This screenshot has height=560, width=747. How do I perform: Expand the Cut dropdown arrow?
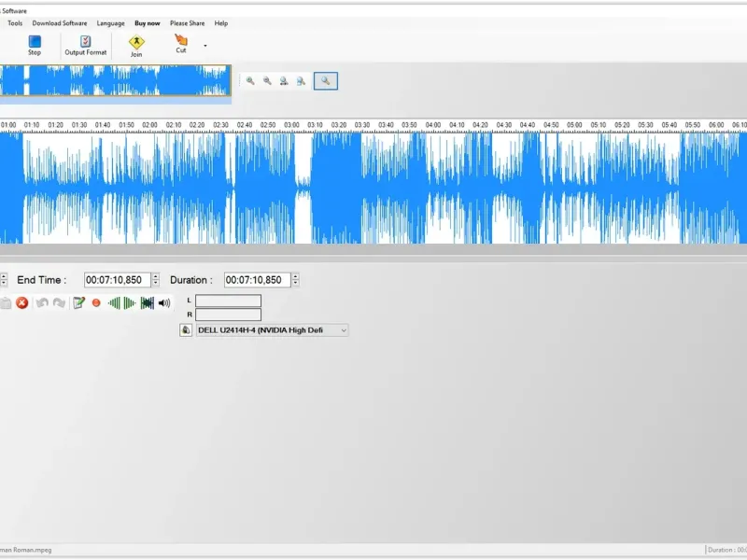click(x=205, y=45)
